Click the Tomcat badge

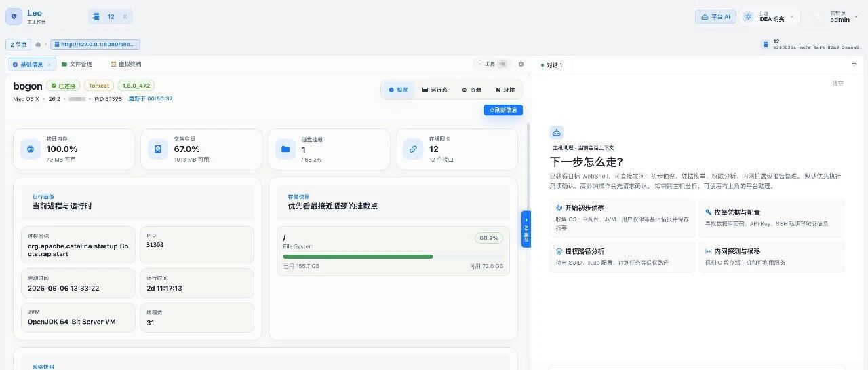[x=99, y=86]
